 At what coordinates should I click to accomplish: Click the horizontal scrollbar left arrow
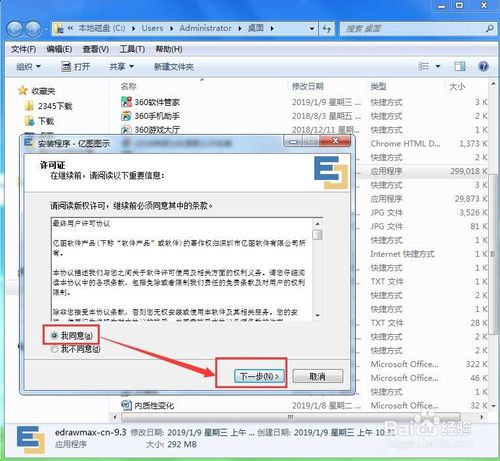click(x=115, y=417)
